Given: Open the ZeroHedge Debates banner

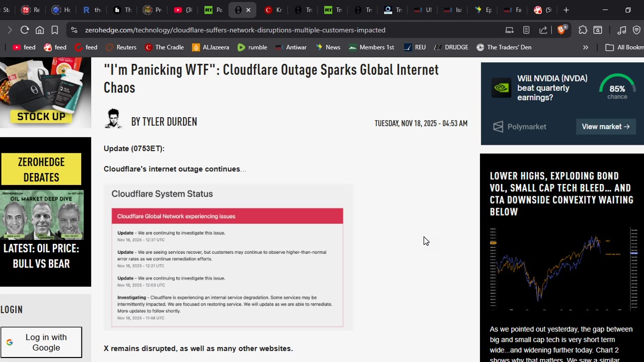Looking at the screenshot, I should (41, 169).
